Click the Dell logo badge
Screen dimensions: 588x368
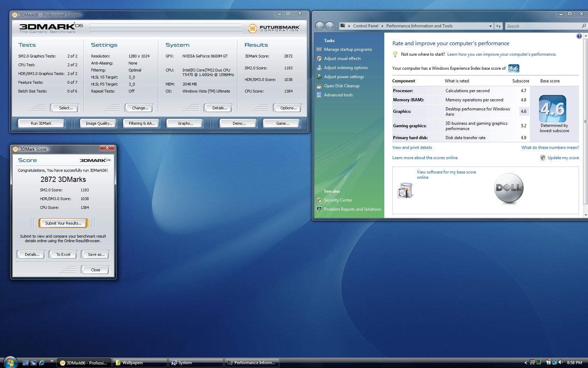(509, 188)
